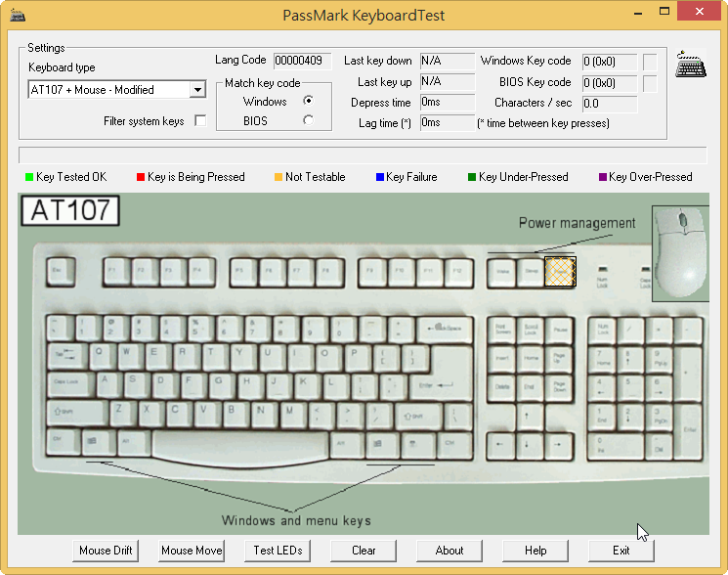Click the left Shift key
Image resolution: width=728 pixels, height=575 pixels.
click(77, 413)
